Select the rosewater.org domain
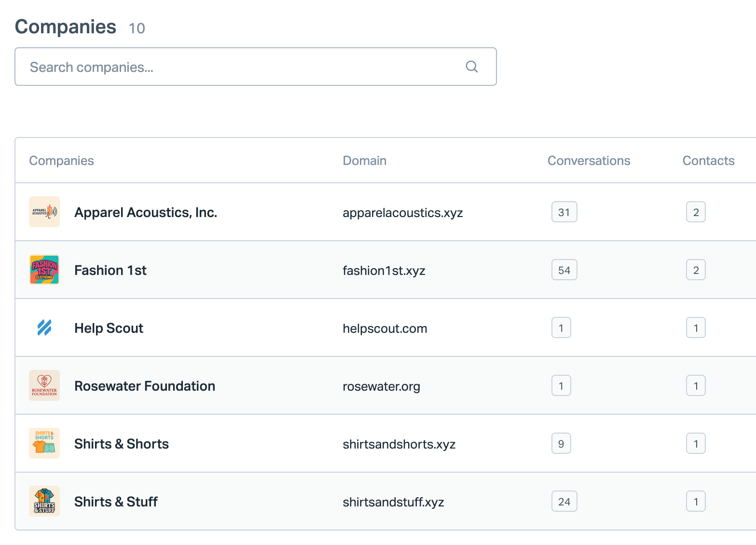 point(382,386)
